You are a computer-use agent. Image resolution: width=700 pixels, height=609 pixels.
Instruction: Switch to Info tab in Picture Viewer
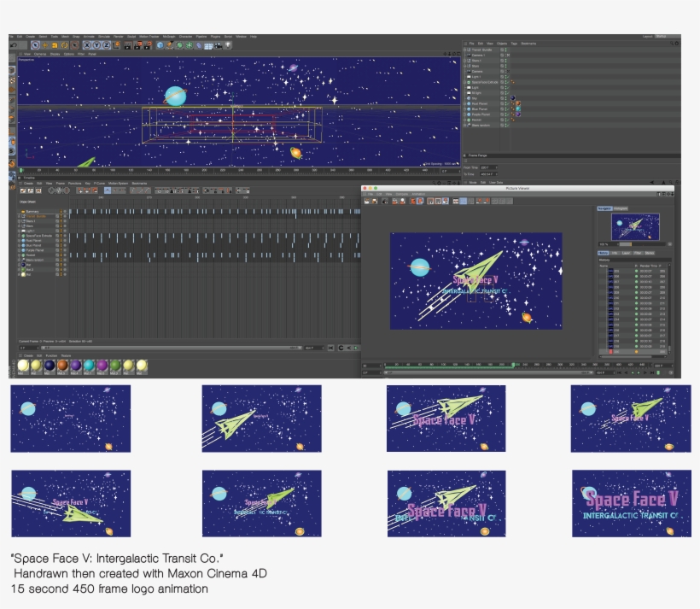pyautogui.click(x=615, y=253)
